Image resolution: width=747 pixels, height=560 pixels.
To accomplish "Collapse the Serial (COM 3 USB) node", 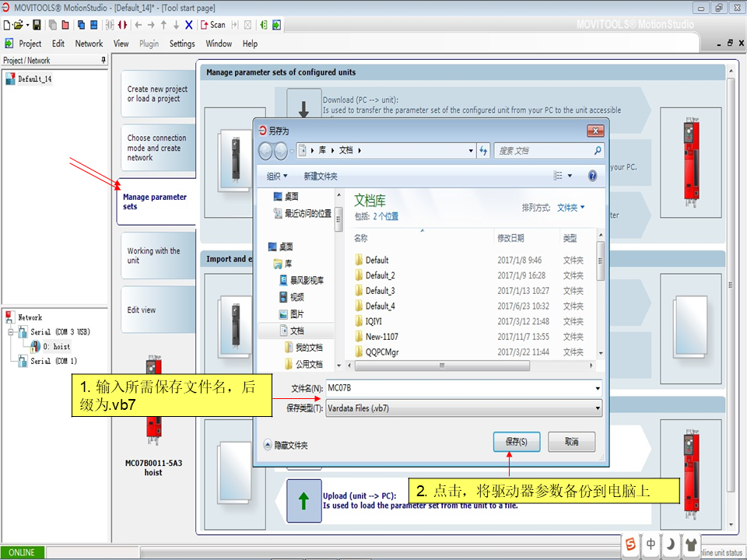I will pyautogui.click(x=11, y=332).
